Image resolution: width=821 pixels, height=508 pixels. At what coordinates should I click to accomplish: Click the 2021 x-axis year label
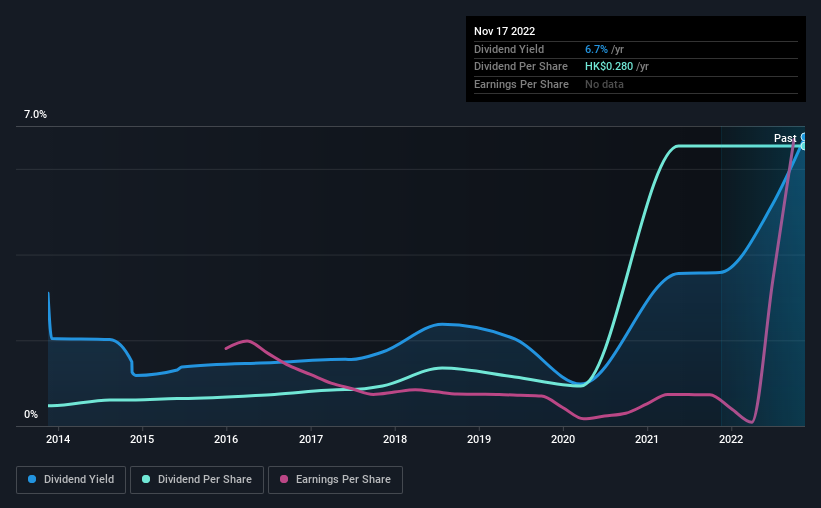click(648, 438)
